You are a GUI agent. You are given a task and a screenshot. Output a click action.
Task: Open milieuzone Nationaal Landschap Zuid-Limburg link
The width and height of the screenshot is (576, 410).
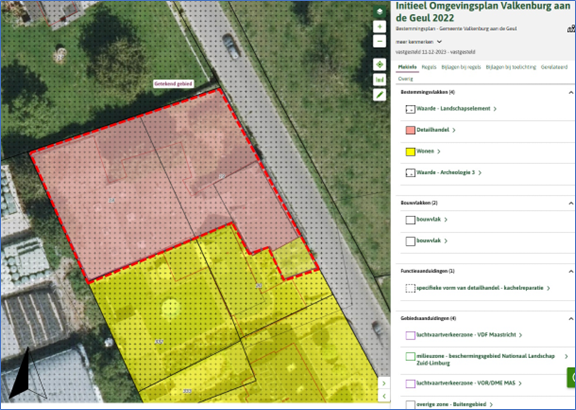486,360
